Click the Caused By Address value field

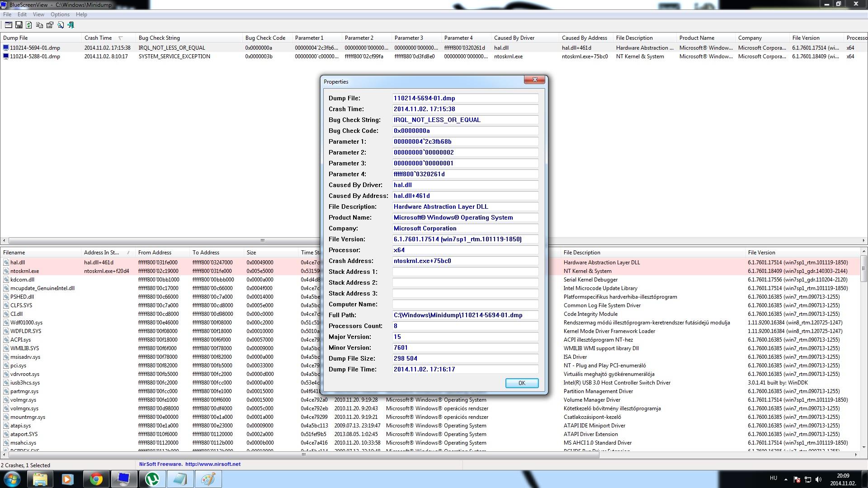tap(465, 196)
